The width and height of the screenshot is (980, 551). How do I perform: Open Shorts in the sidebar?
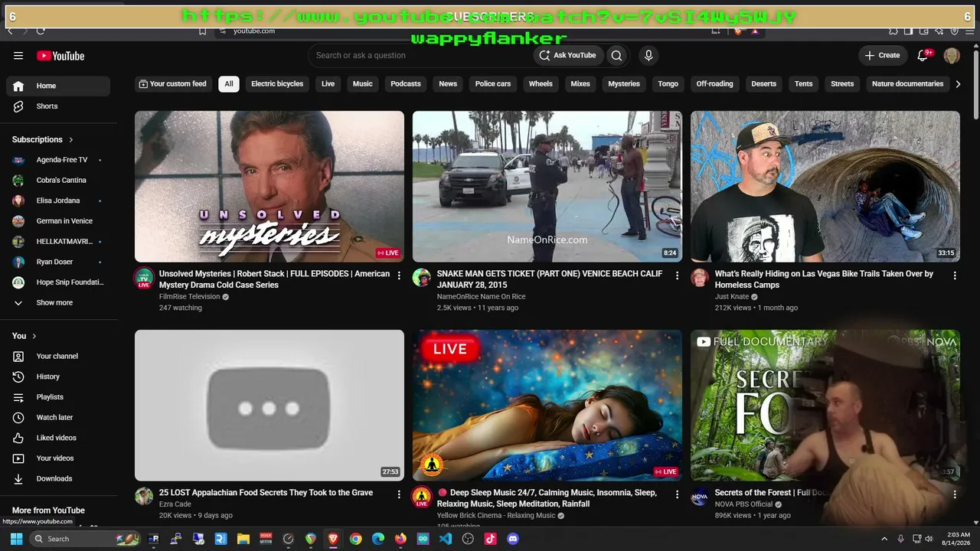pos(58,106)
